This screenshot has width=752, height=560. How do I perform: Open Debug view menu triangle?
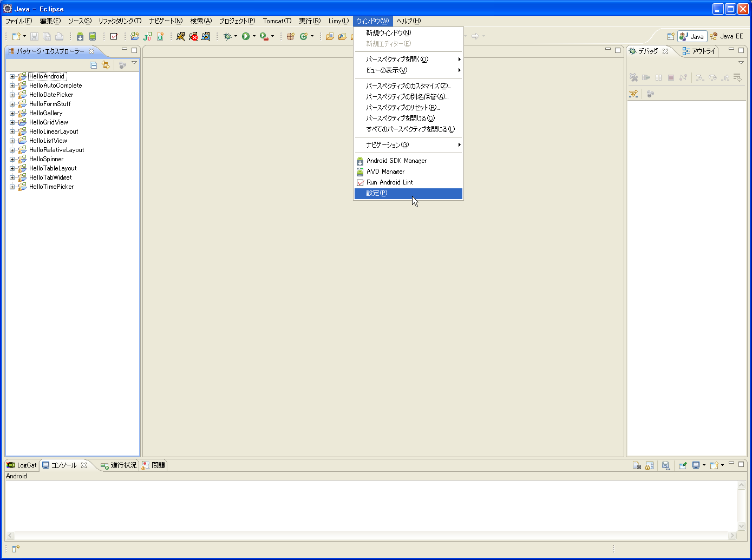coord(741,63)
